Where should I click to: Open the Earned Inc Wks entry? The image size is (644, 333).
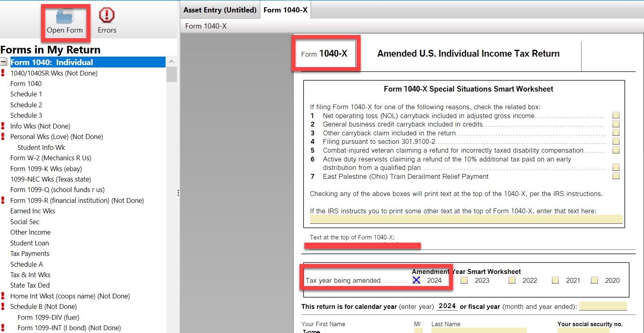[33, 211]
